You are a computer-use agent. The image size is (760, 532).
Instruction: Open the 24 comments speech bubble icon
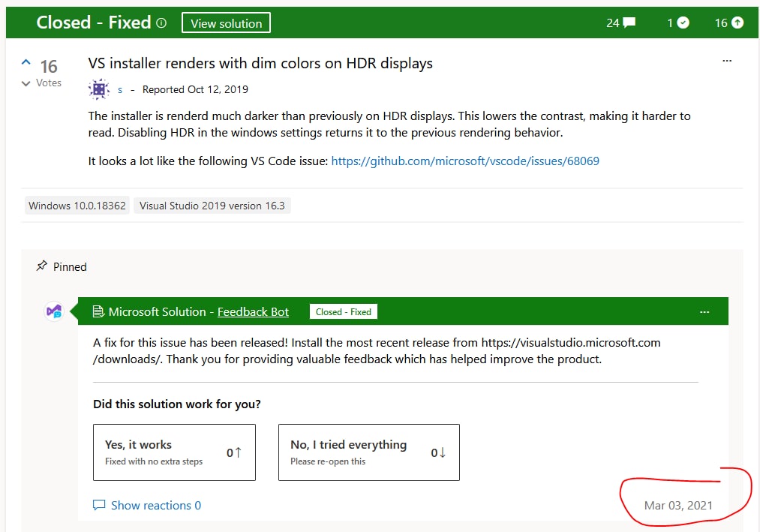(x=629, y=23)
